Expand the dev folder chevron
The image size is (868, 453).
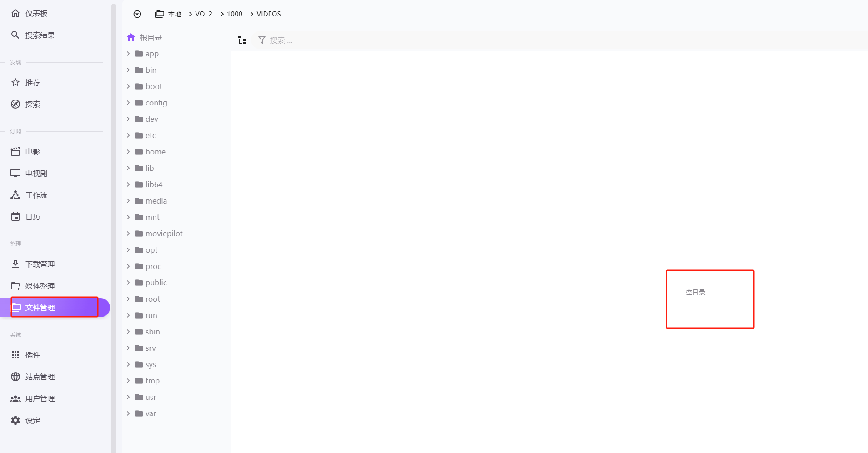point(128,119)
